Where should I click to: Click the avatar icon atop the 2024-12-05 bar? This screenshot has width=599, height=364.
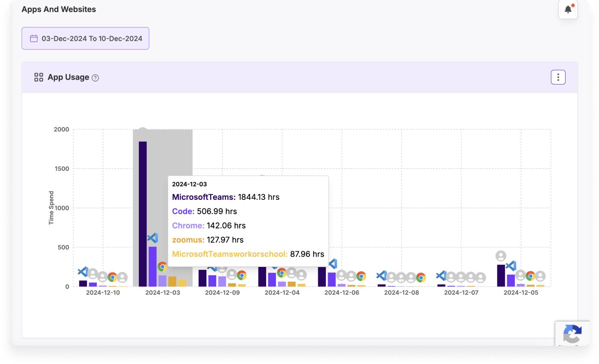[501, 256]
